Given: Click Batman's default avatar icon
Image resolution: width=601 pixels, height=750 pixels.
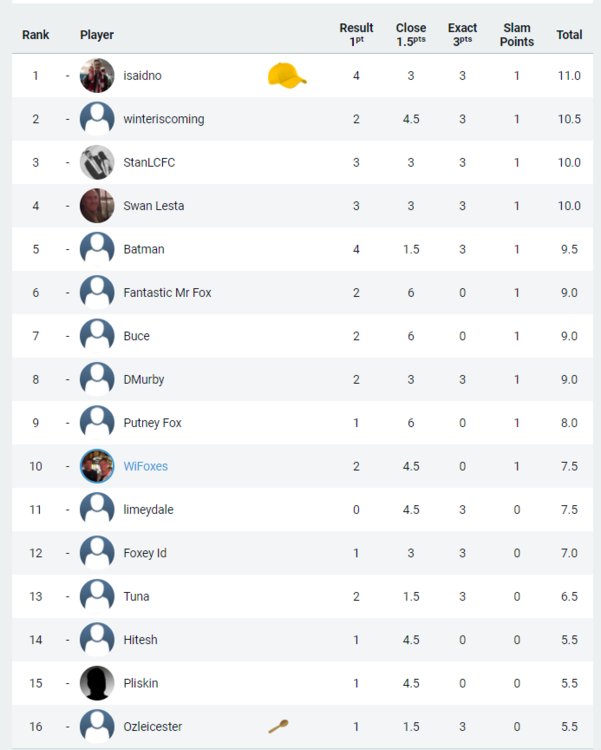Looking at the screenshot, I should (97, 249).
